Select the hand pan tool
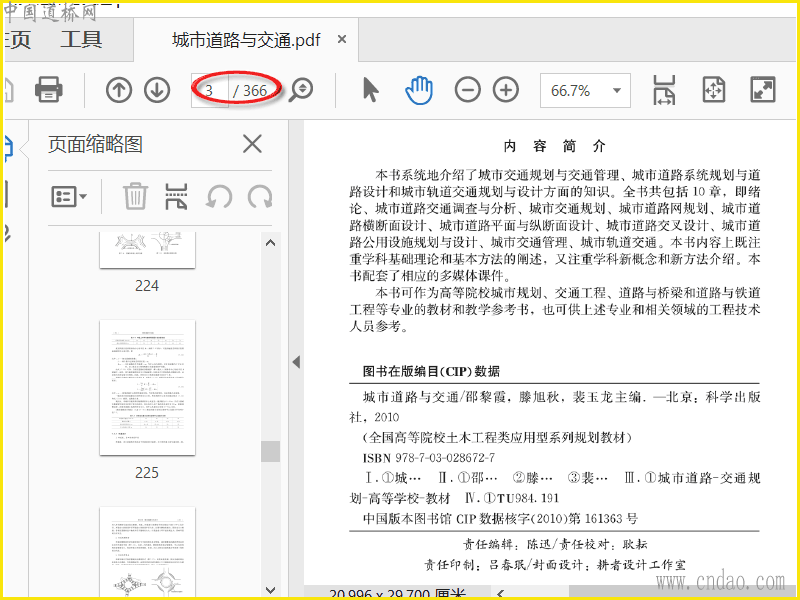 [x=419, y=90]
